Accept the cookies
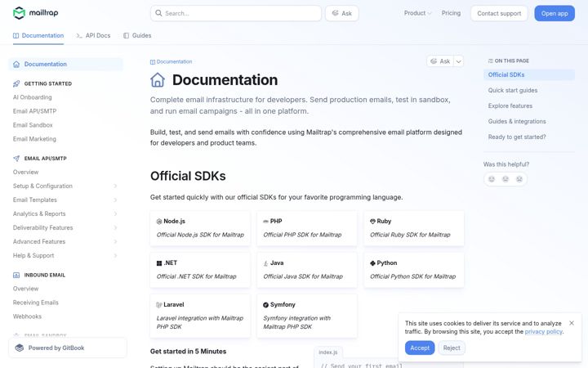The image size is (588, 368). pyautogui.click(x=420, y=348)
